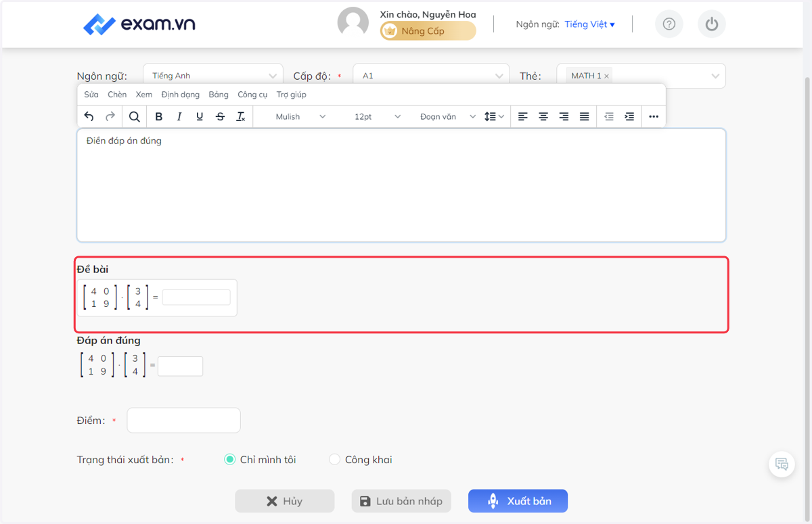Click the editor text Điền đáp án đúng
This screenshot has width=812, height=524.
[x=124, y=141]
